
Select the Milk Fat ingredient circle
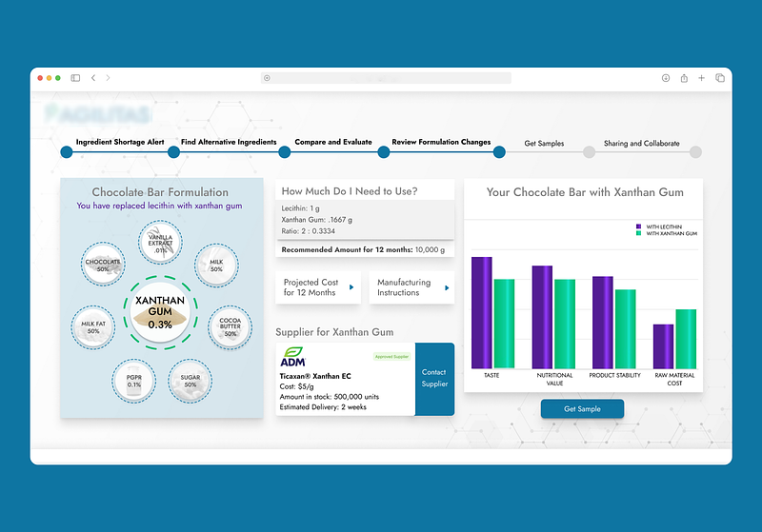[x=92, y=326]
